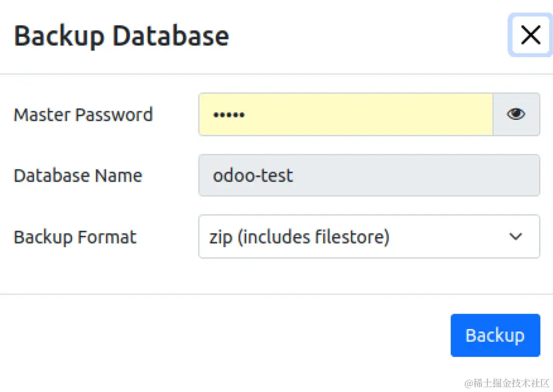Expand the Backup Format chevron arrow
This screenshot has width=553, height=392.
(x=515, y=237)
